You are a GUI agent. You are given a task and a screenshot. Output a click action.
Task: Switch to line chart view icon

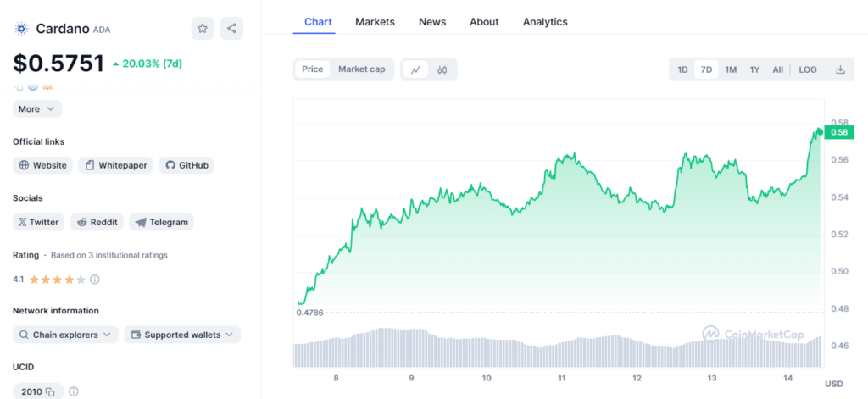415,69
